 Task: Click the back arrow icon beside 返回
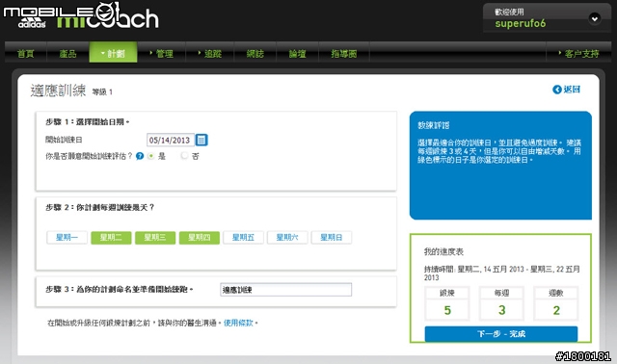point(557,90)
